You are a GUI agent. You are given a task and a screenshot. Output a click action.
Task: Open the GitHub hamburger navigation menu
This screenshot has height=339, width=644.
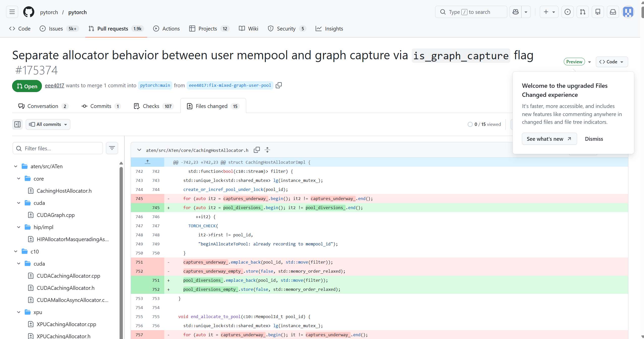12,12
